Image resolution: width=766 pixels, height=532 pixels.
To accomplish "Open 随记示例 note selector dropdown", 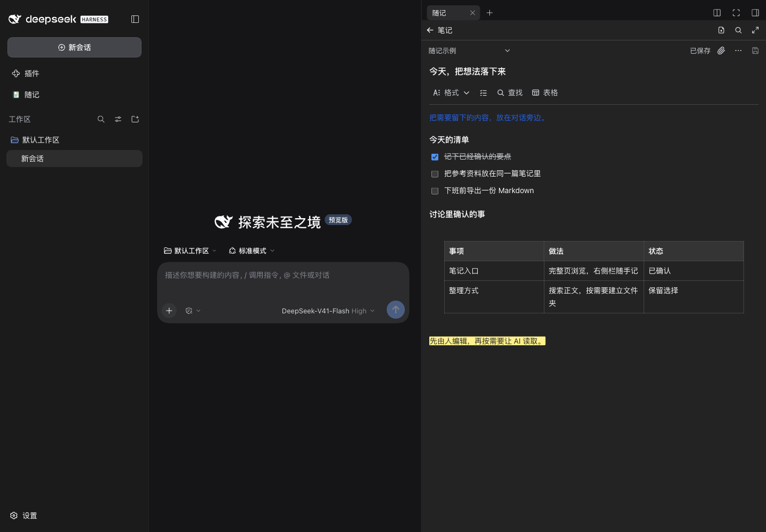I will pos(470,51).
